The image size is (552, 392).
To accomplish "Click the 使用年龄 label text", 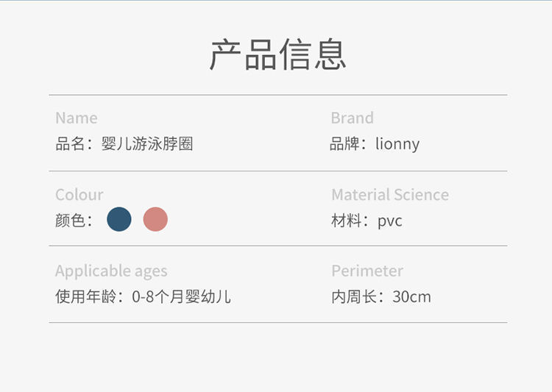I will click(x=83, y=297).
